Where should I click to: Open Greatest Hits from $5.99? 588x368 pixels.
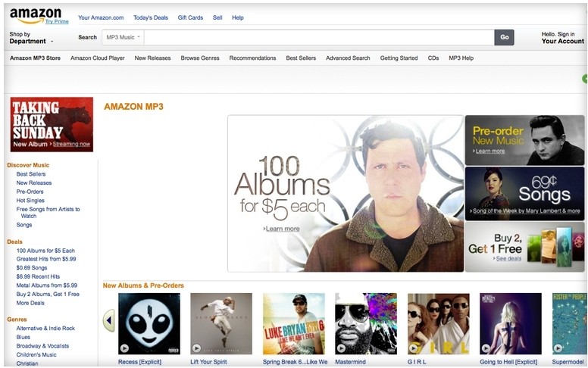(46, 259)
